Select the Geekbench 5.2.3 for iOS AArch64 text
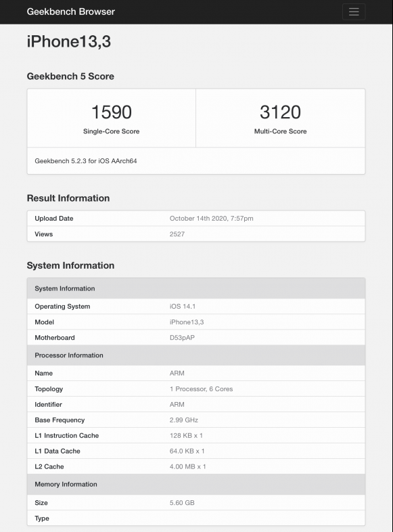 tap(86, 161)
